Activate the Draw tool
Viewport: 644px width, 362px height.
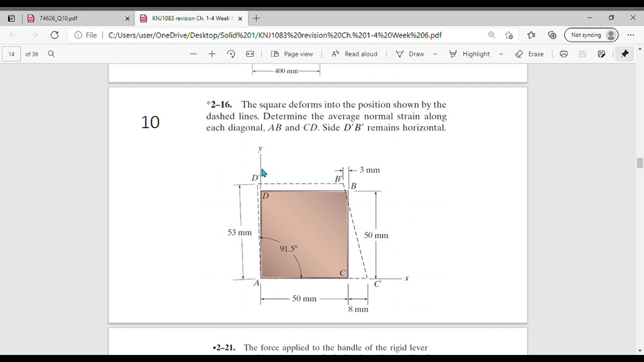(x=410, y=54)
